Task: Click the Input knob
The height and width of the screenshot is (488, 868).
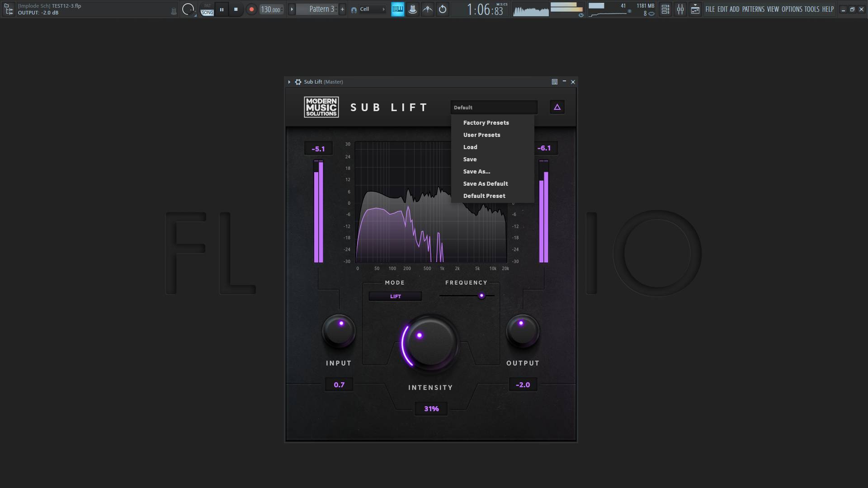Action: click(x=339, y=331)
